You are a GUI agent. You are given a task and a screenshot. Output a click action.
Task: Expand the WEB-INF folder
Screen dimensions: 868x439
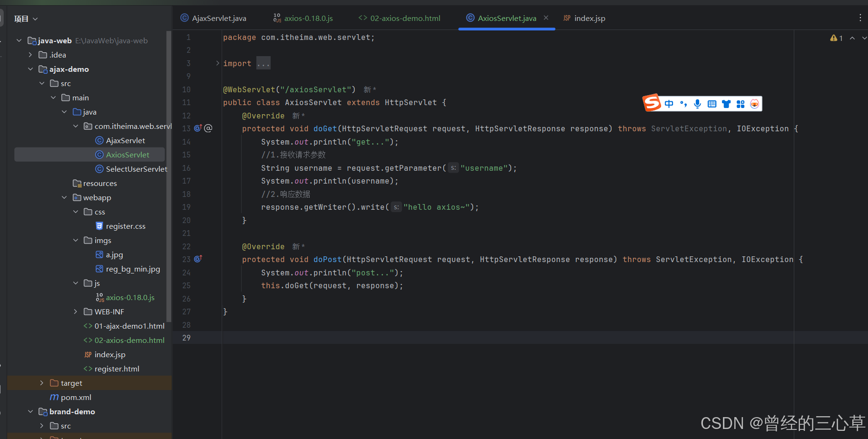[x=76, y=312]
